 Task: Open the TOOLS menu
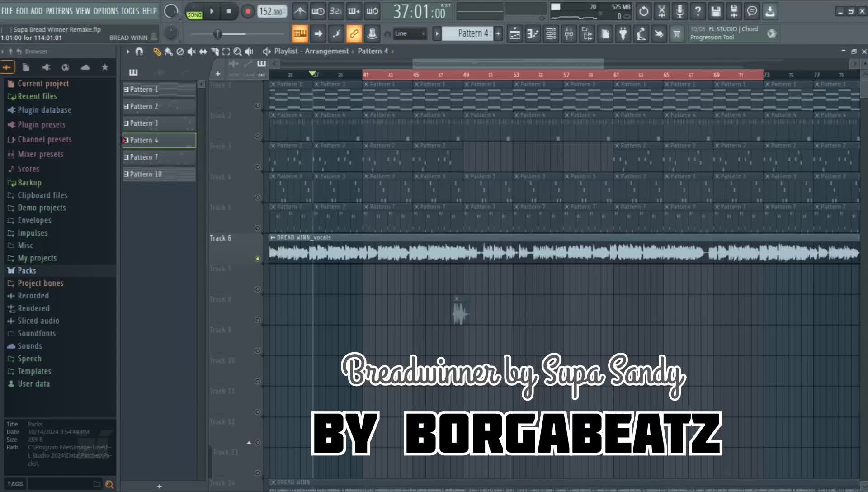130,11
